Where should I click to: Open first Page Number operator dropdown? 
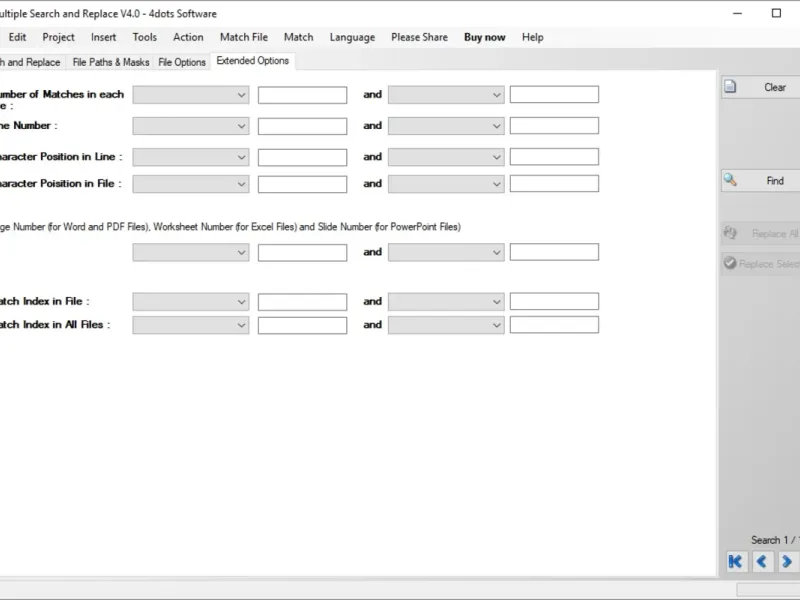191,252
